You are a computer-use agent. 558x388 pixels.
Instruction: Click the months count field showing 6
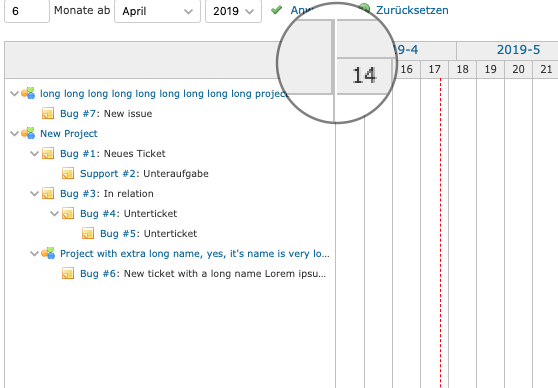[27, 11]
